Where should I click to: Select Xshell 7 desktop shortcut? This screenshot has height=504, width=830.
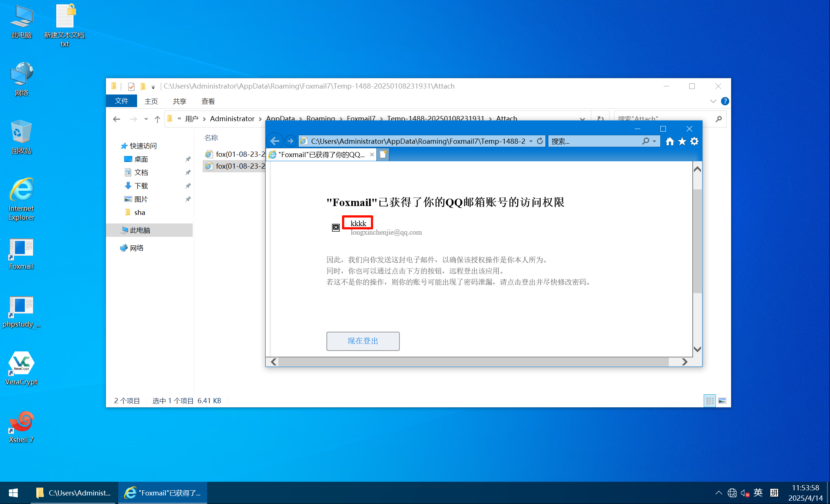coord(21,427)
